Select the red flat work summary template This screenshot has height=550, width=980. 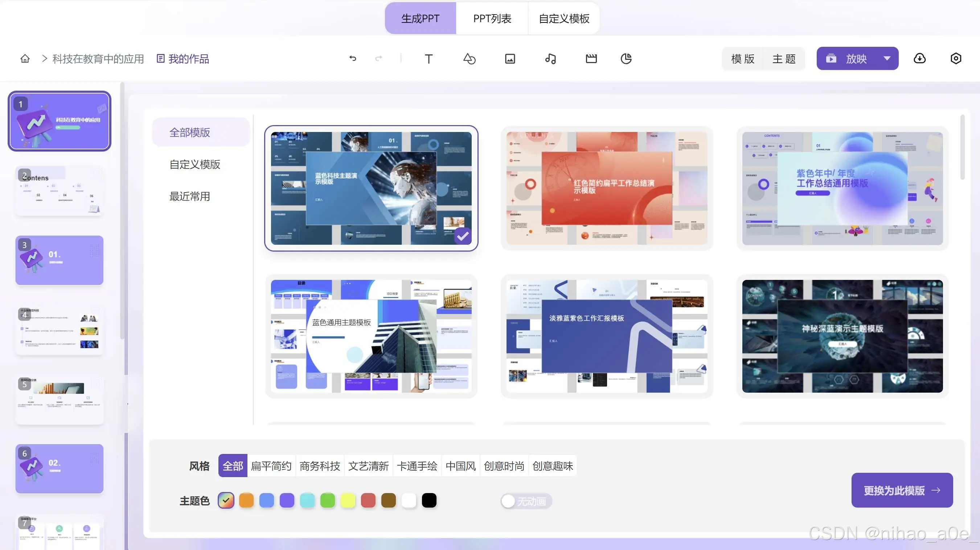(606, 188)
